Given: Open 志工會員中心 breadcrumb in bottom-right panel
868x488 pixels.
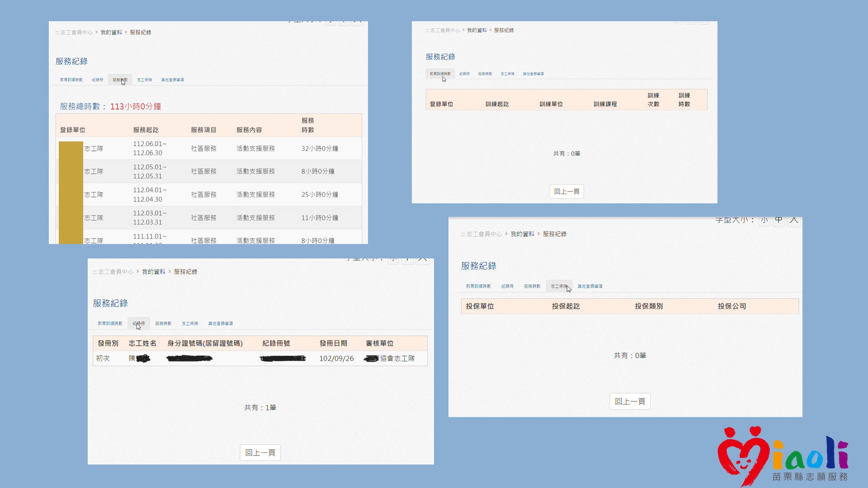Looking at the screenshot, I should click(484, 234).
